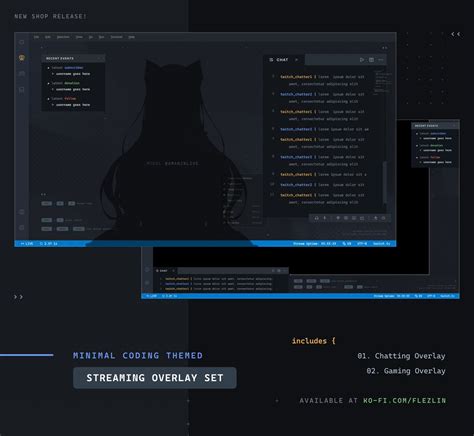This screenshot has width=474, height=436.
Task: Click the split editor icon beside chat tab
Action: 371,60
